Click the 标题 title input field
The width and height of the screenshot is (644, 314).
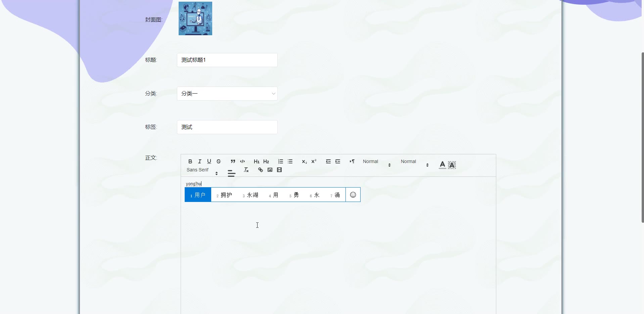pos(227,60)
